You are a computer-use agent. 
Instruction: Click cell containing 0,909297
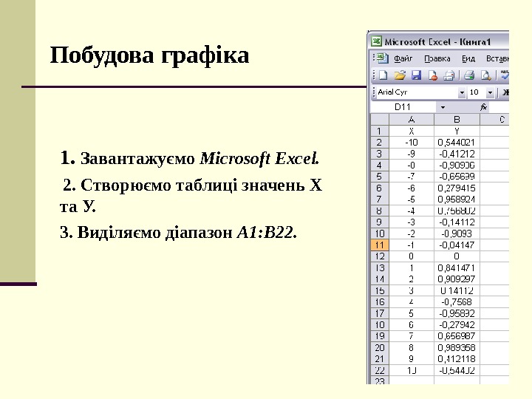[x=457, y=279]
